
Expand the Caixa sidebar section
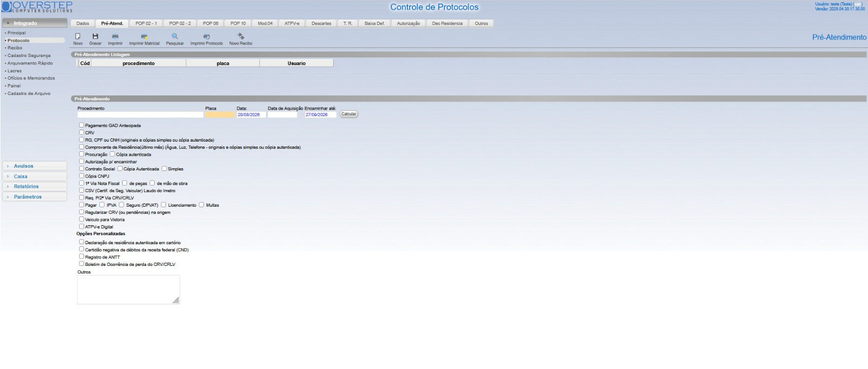click(x=35, y=176)
